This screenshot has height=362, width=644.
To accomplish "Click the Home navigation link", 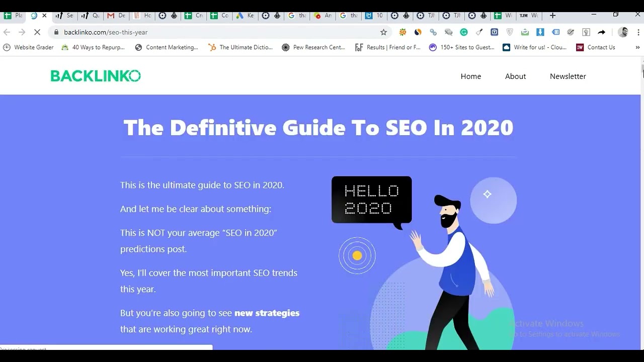I will (x=471, y=76).
